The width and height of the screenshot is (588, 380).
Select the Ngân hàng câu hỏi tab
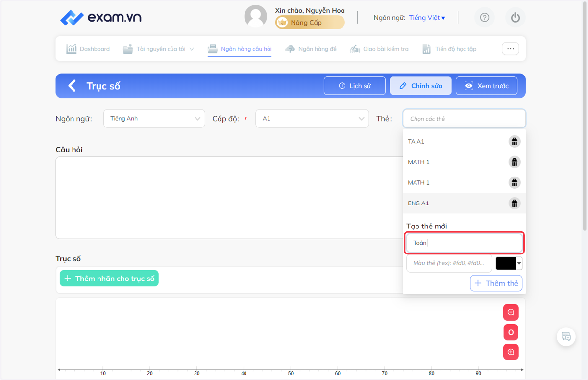click(240, 49)
